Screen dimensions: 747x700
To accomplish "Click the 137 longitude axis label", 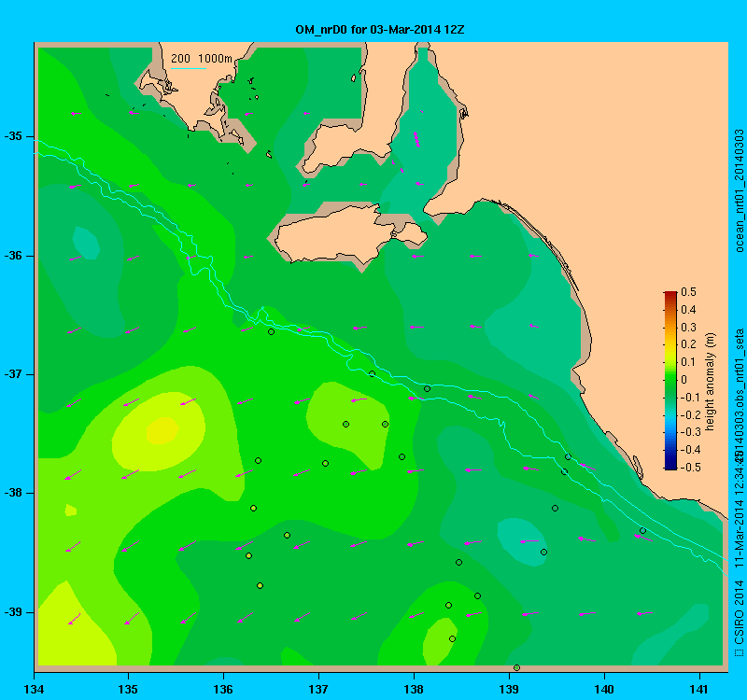I will [318, 689].
